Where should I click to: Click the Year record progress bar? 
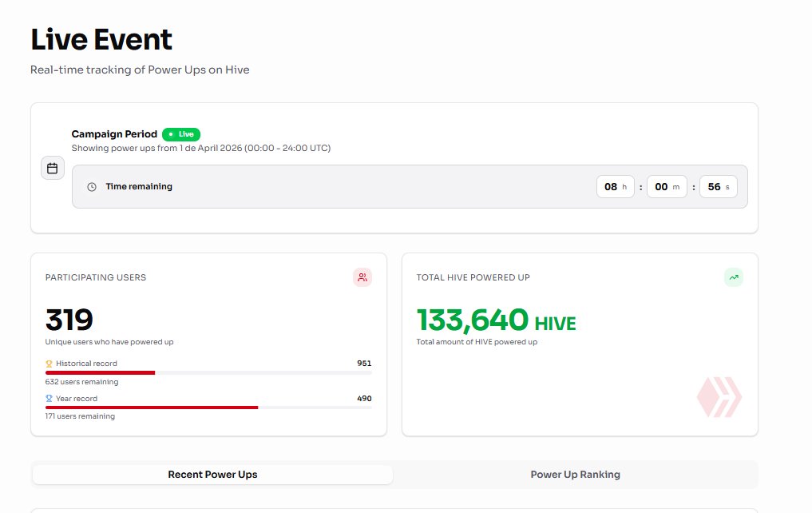point(208,408)
